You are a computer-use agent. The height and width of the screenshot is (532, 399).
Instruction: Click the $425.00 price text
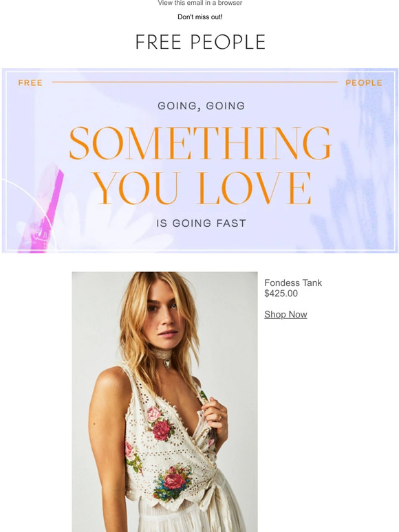tap(281, 293)
